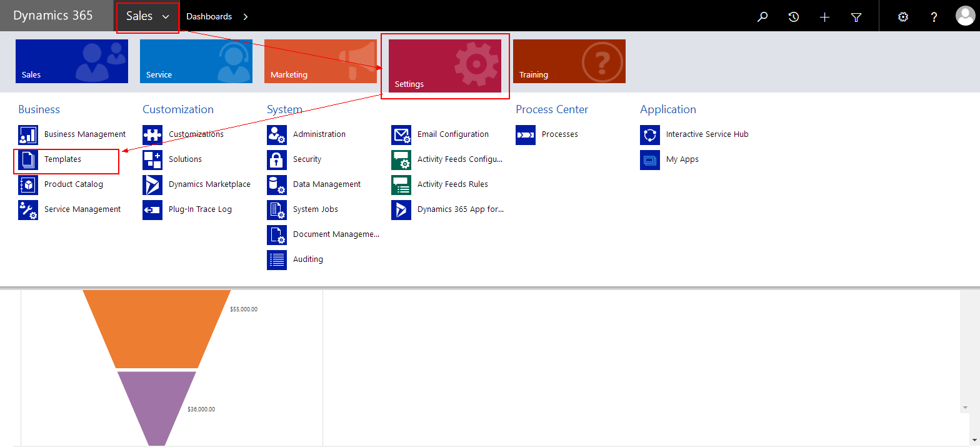Open the Auditing link

(x=308, y=259)
